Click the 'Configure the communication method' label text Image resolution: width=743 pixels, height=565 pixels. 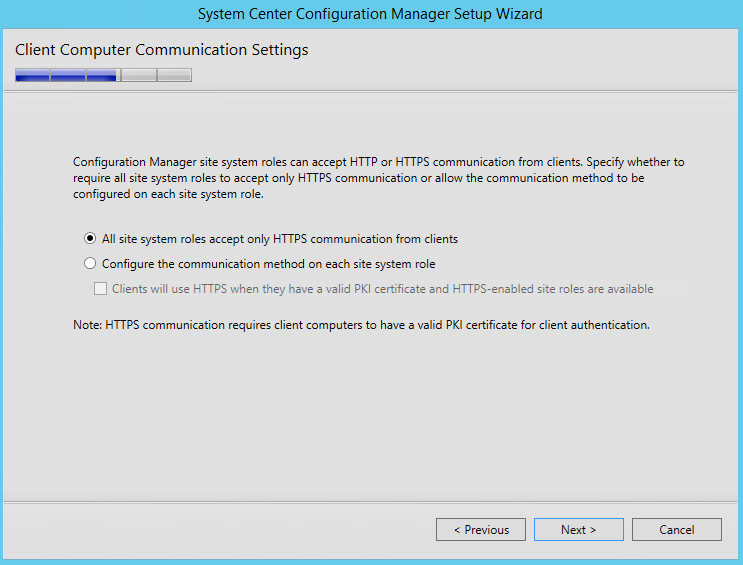point(269,264)
